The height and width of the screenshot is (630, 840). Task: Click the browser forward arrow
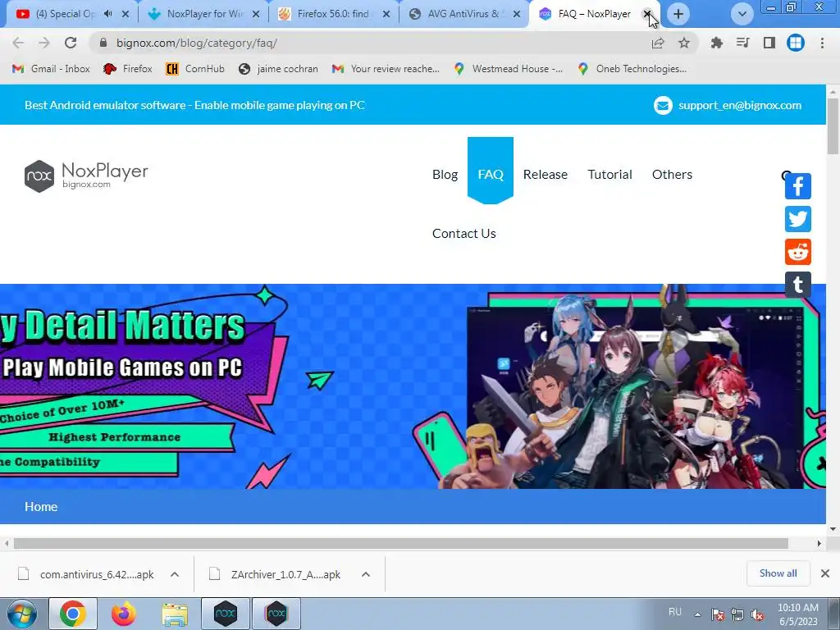(x=44, y=43)
